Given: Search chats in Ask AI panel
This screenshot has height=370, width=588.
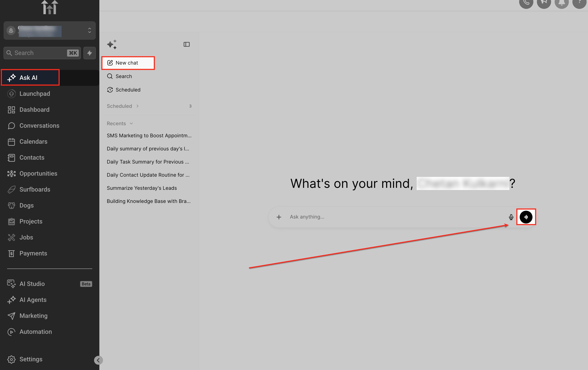Looking at the screenshot, I should (x=119, y=76).
